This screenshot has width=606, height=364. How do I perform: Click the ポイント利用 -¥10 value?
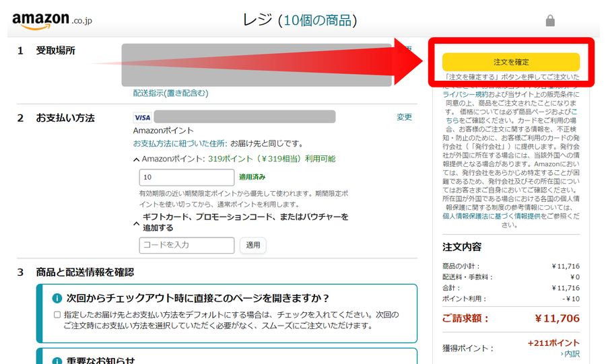tap(571, 299)
